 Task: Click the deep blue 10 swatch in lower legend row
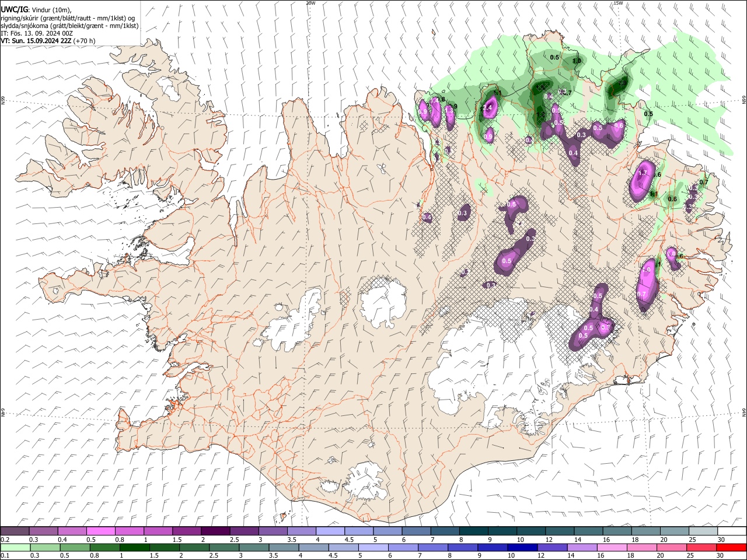click(522, 547)
